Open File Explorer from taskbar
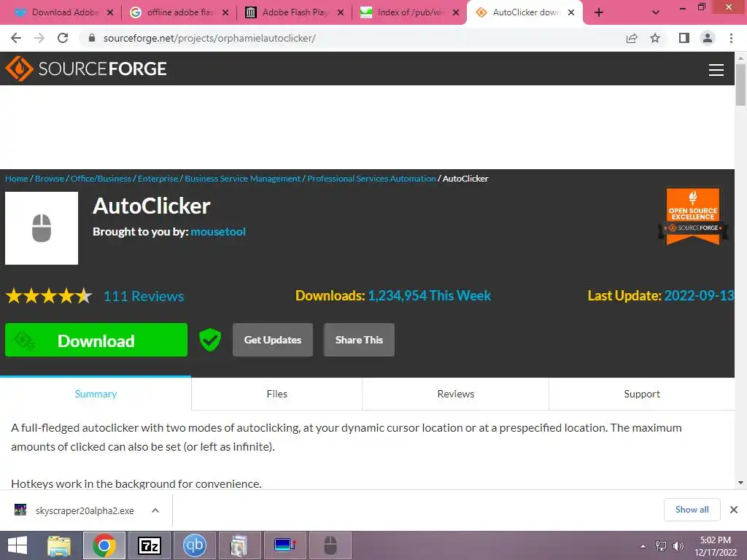Screen dimensions: 747x560 coord(59,545)
